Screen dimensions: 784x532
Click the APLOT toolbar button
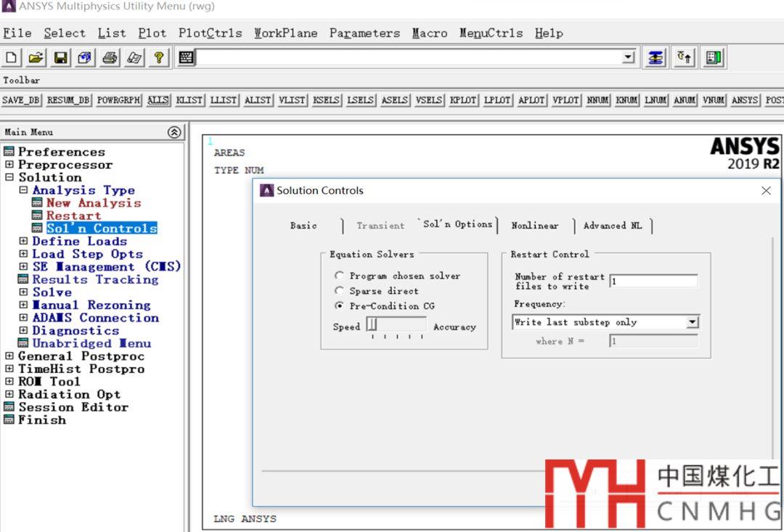point(531,100)
